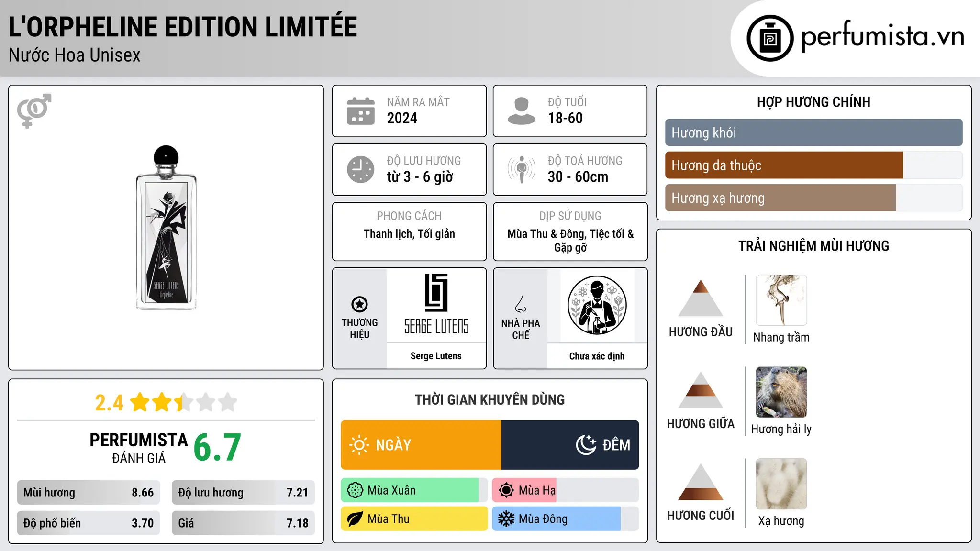Open the Xạ hương note image
980x551 pixels.
[781, 484]
